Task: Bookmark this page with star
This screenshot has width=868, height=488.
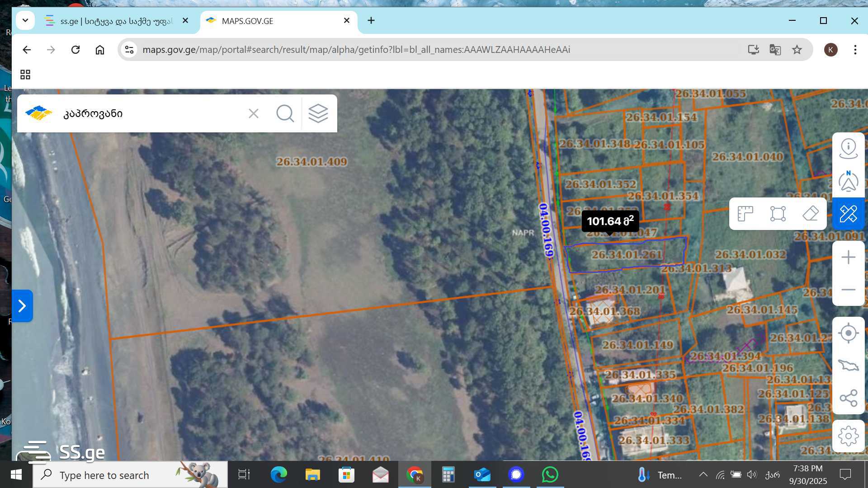Action: (797, 50)
